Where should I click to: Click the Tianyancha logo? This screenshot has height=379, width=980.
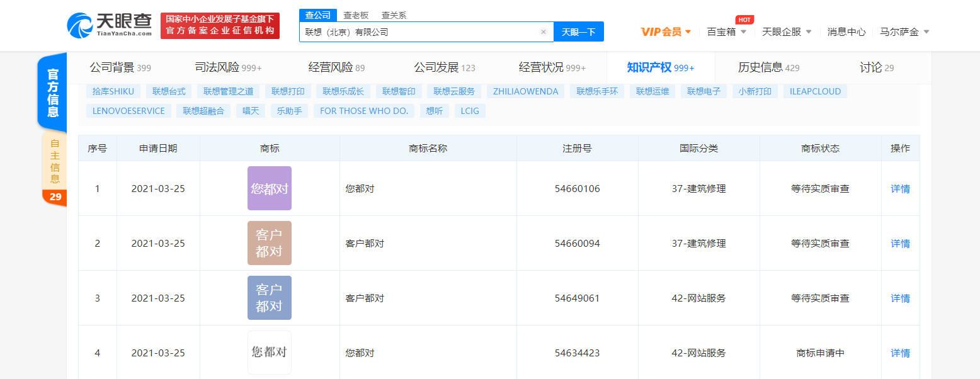point(107,24)
